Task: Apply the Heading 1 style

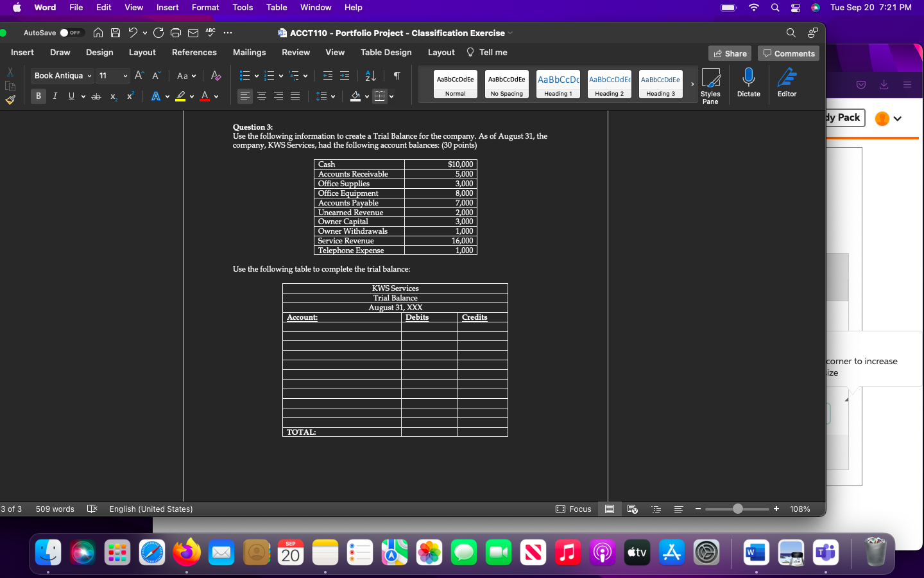Action: (x=558, y=84)
